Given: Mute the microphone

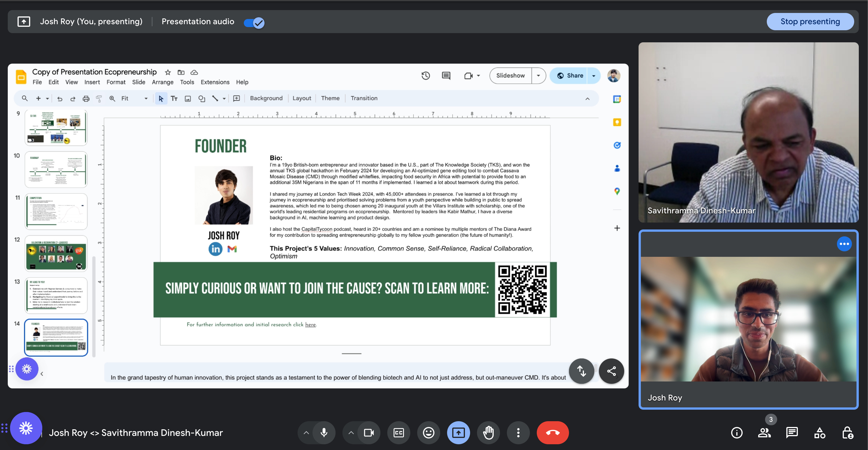Looking at the screenshot, I should tap(324, 432).
